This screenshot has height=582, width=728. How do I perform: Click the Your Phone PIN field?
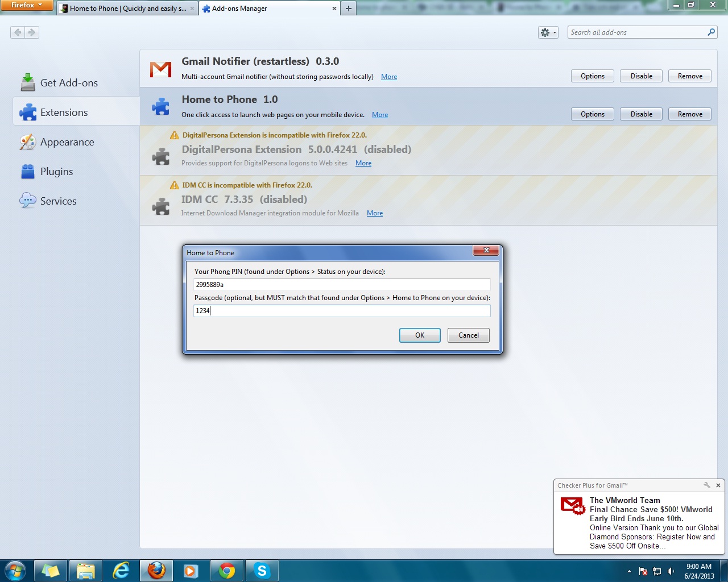pyautogui.click(x=342, y=284)
